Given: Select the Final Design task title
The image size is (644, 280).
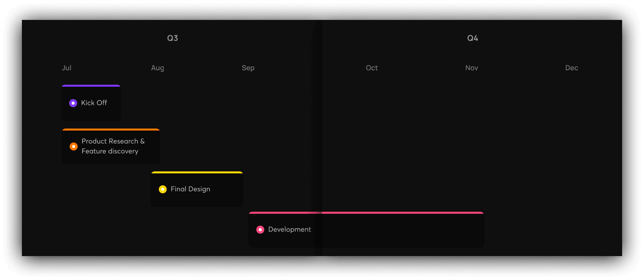Looking at the screenshot, I should [x=190, y=189].
